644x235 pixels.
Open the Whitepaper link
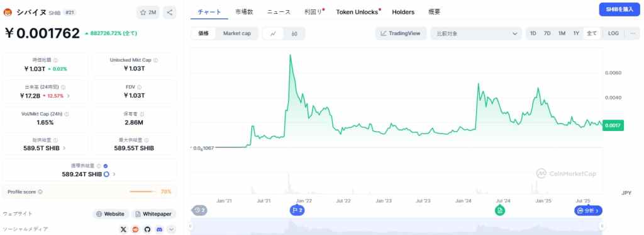click(154, 214)
